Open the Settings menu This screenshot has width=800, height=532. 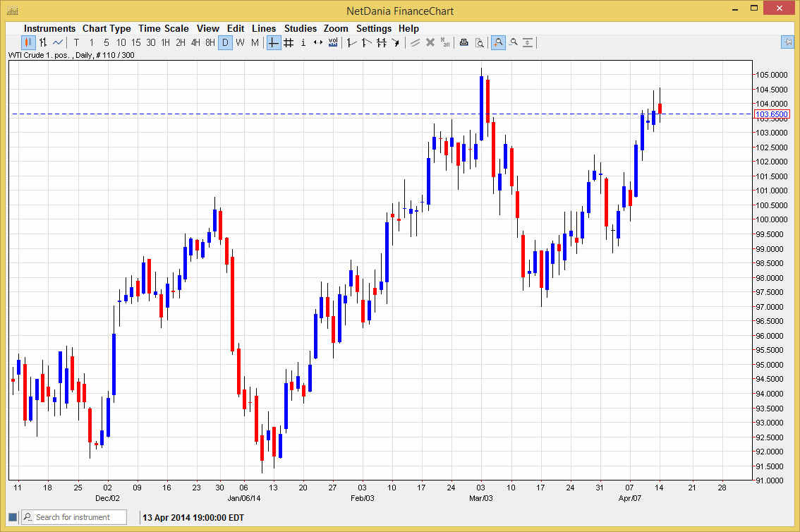pyautogui.click(x=373, y=28)
